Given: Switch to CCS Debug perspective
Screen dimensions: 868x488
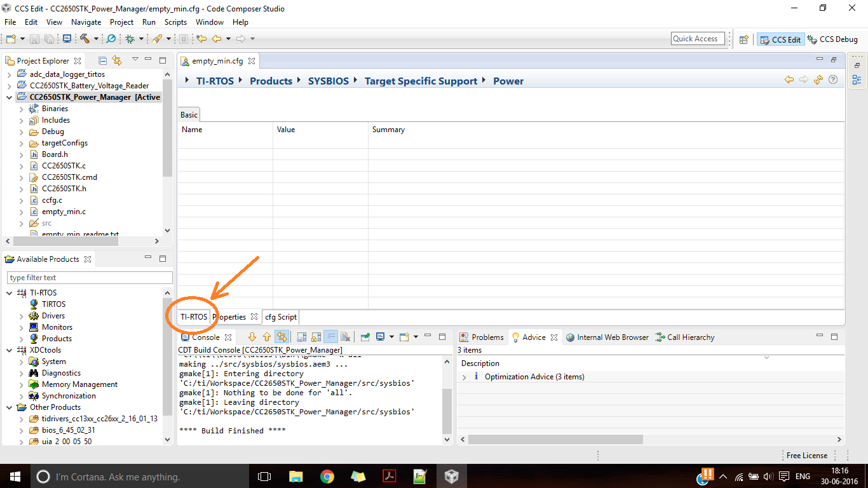Looking at the screenshot, I should pos(832,39).
